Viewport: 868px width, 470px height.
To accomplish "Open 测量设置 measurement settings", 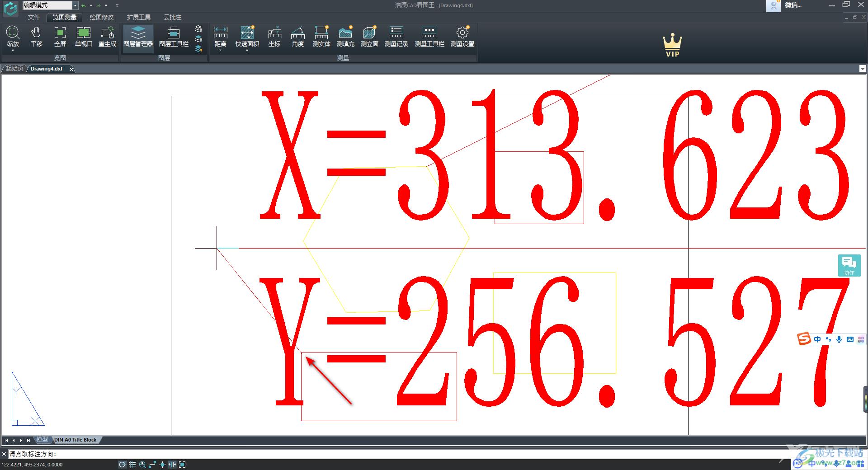I will (462, 36).
